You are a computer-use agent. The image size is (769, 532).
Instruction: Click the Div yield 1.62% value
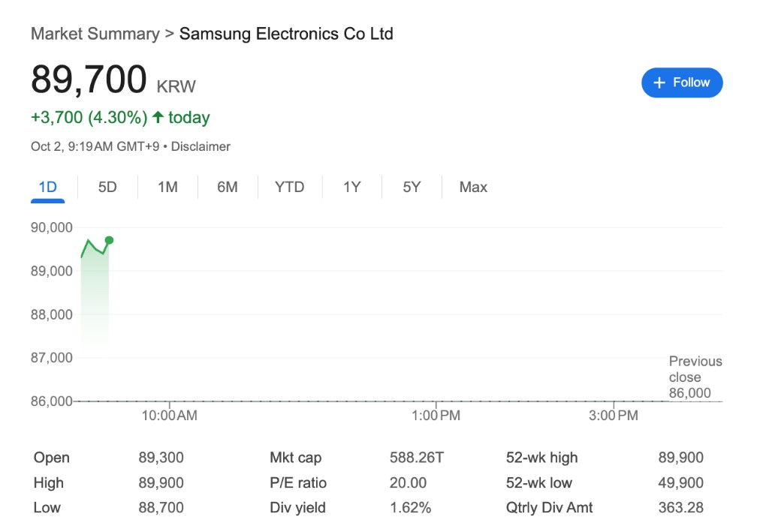[410, 507]
